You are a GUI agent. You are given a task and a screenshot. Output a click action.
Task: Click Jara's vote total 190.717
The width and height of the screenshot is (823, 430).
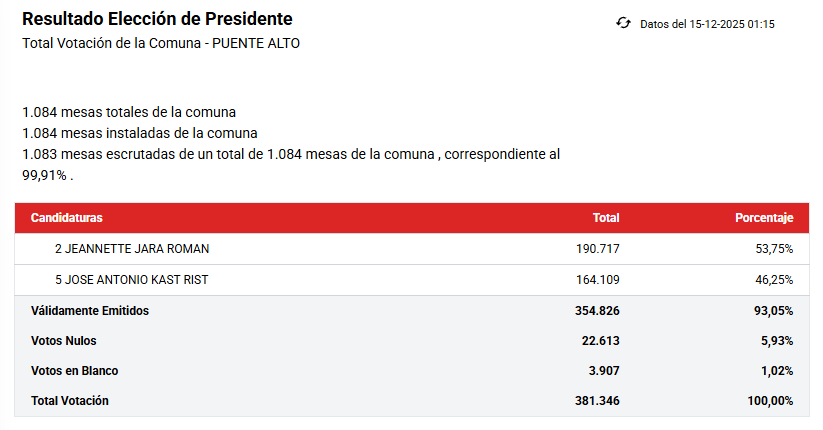click(598, 249)
